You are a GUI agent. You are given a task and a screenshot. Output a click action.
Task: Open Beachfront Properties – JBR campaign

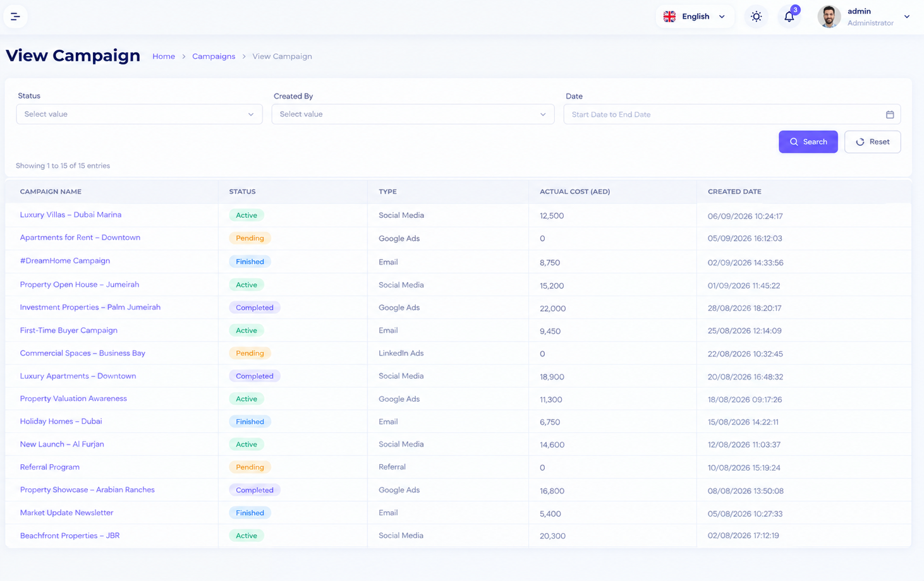[70, 536]
